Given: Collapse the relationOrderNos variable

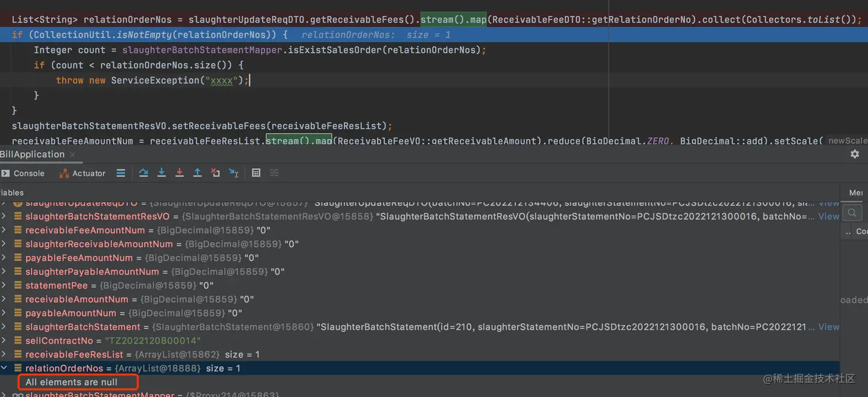Looking at the screenshot, I should tap(4, 368).
